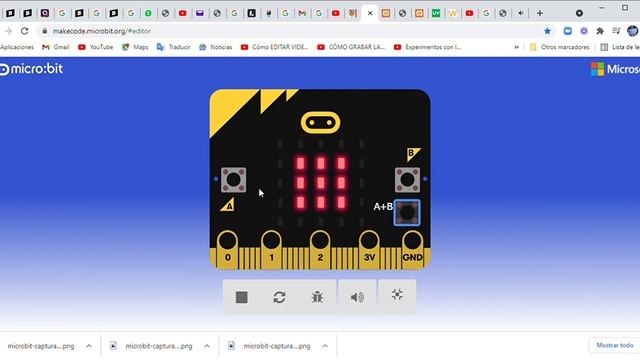Click the GND pin

coord(413,249)
